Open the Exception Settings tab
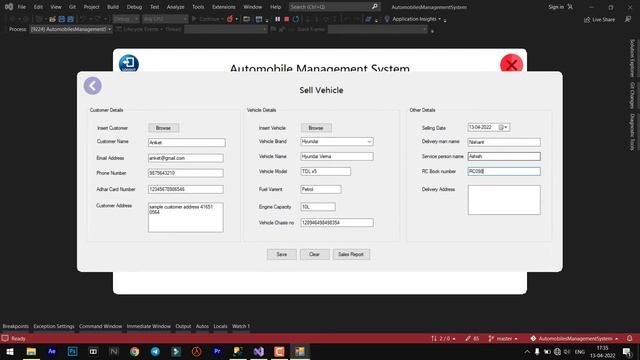Image resolution: width=640 pixels, height=360 pixels. pyautogui.click(x=54, y=326)
